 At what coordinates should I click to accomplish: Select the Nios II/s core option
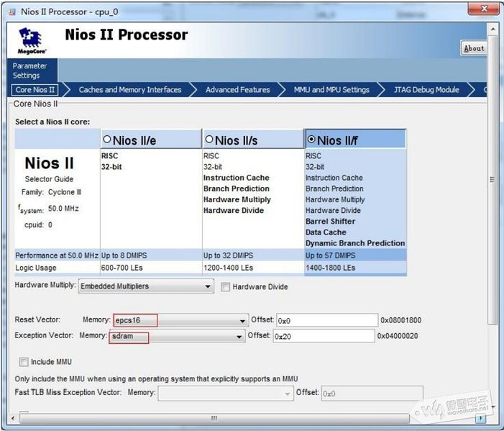pyautogui.click(x=209, y=140)
